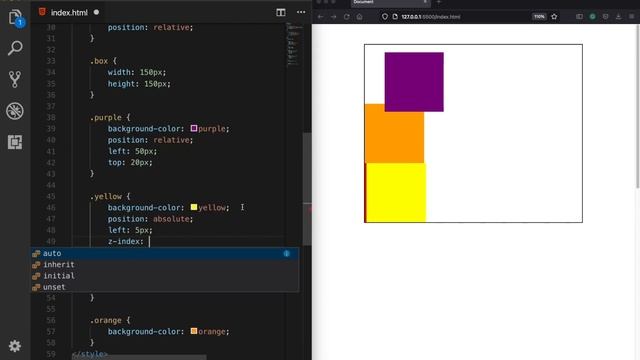Open the yellow color swatch picker
The width and height of the screenshot is (640, 360).
click(194, 207)
